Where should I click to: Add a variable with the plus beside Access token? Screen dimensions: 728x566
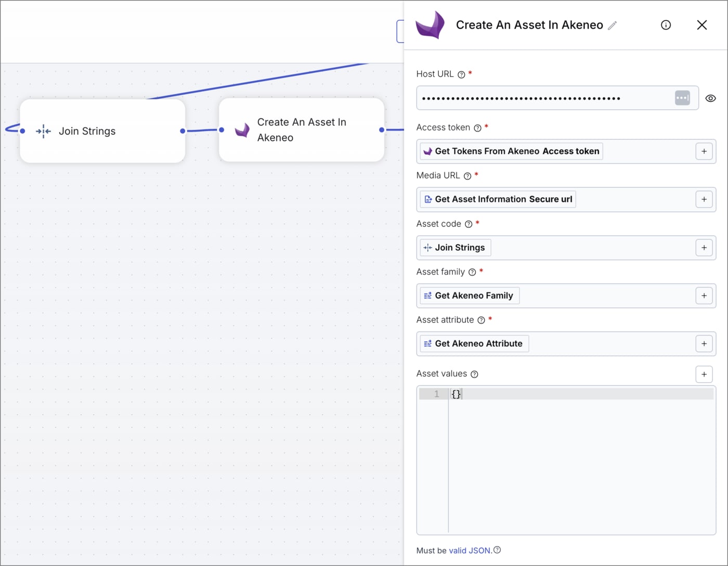click(x=704, y=151)
